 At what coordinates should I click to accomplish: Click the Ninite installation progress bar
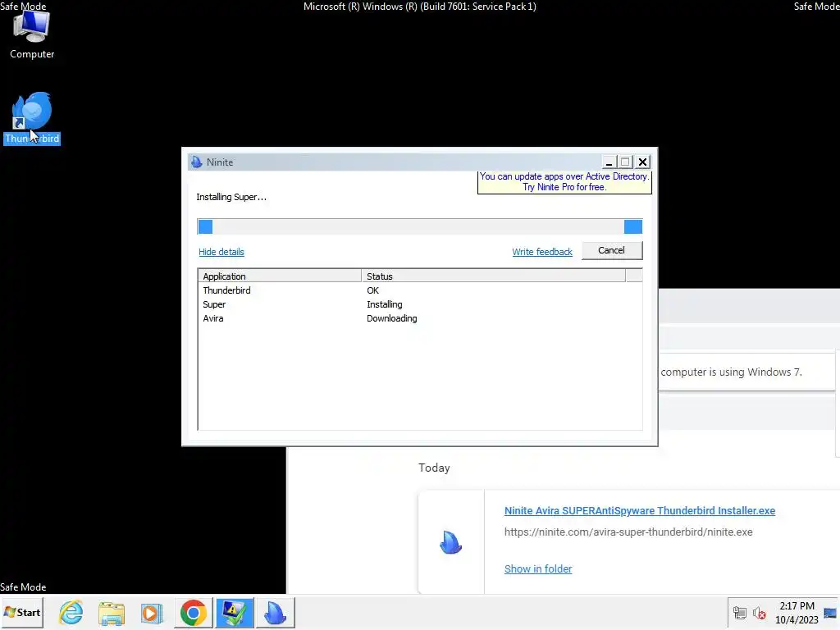pos(419,226)
